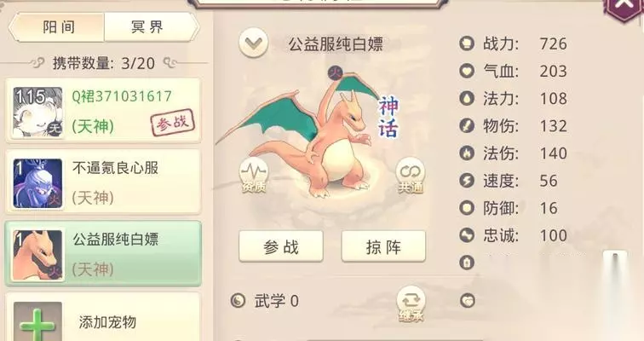Viewport: 644px width, 341px height.
Task: Tap the 法伤 flame stat icon
Action: click(467, 153)
